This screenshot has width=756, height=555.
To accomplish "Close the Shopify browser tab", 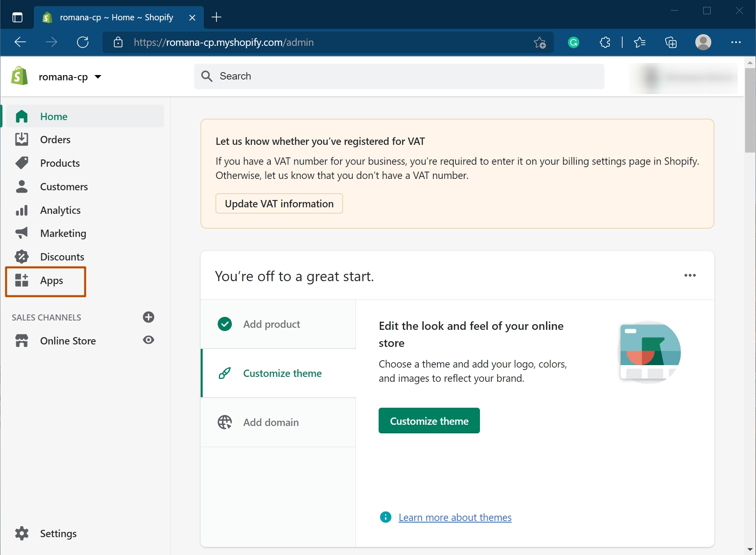I will coord(192,17).
